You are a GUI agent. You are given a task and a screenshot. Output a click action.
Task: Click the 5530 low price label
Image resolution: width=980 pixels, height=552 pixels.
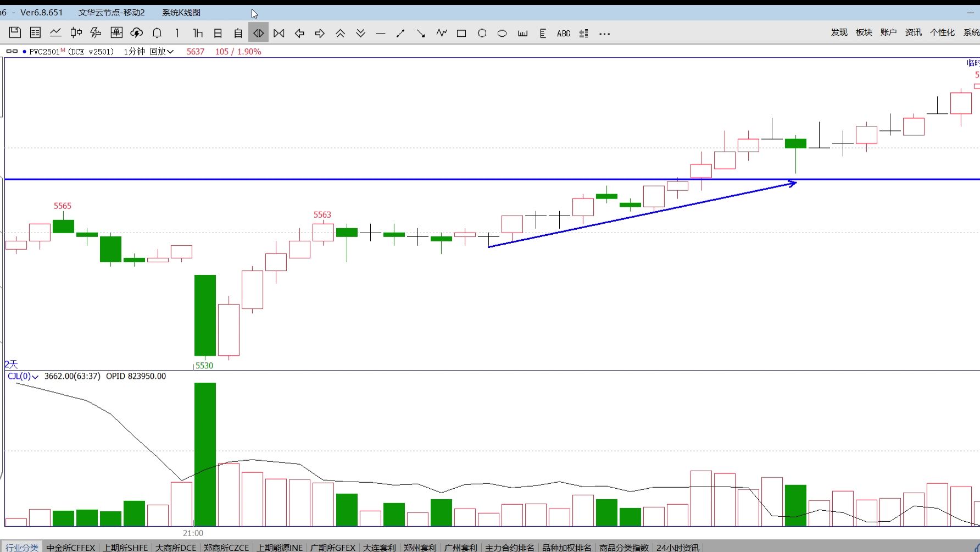[x=204, y=366]
